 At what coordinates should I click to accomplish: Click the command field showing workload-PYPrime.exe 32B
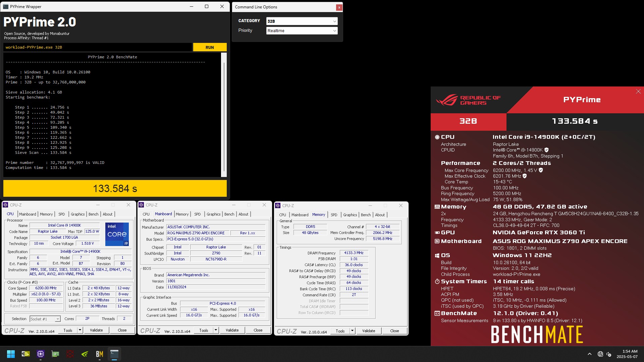click(x=98, y=47)
